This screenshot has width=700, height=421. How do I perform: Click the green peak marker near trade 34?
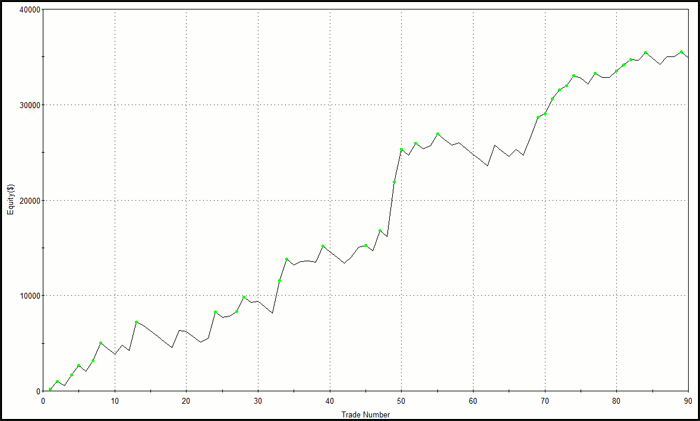click(x=287, y=259)
